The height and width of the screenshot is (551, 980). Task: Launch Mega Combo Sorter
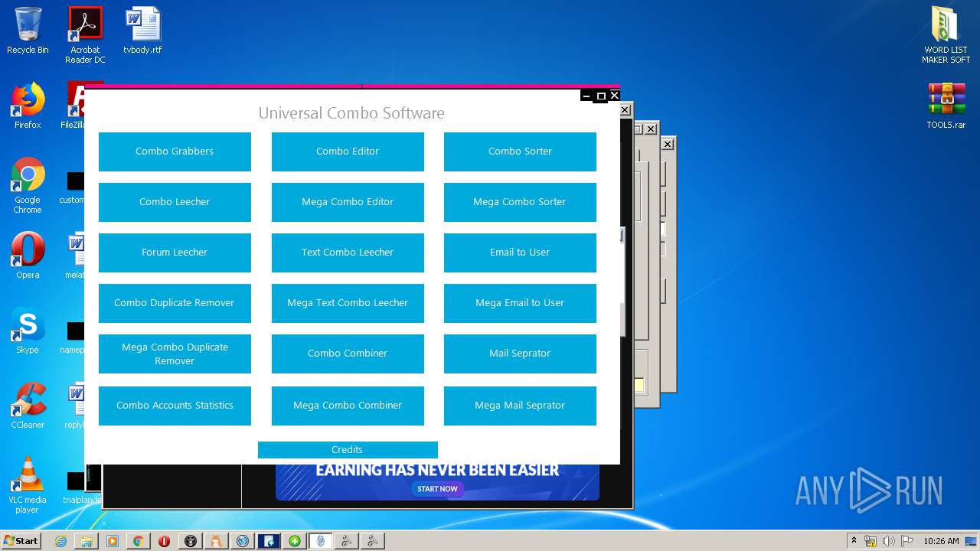pyautogui.click(x=520, y=202)
